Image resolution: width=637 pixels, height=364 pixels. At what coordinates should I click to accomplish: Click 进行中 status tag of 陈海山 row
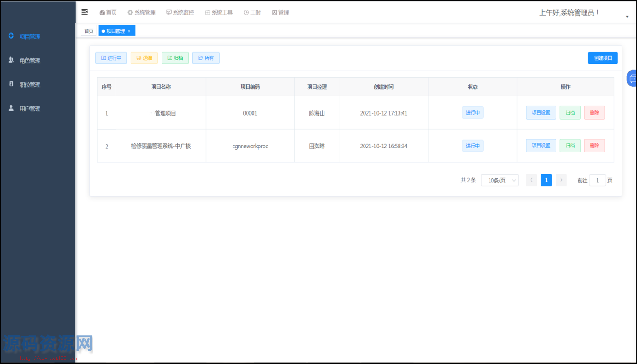pyautogui.click(x=473, y=112)
